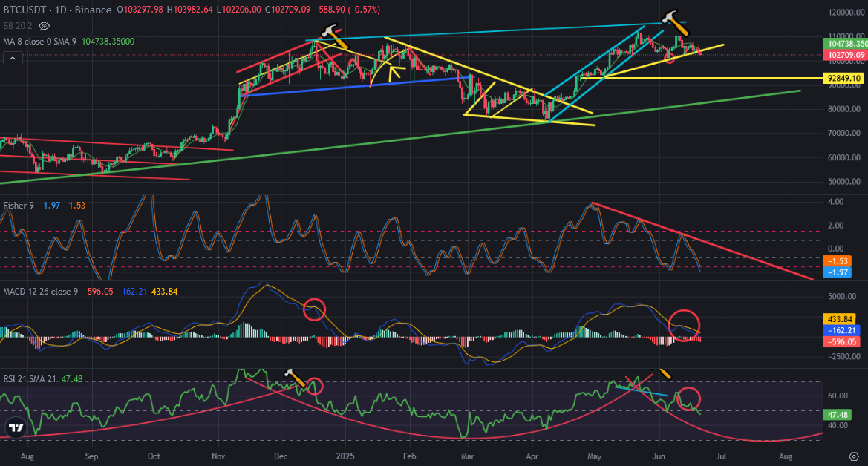The width and height of the screenshot is (868, 466).
Task: Click the Nov label on the time axis
Action: (218, 456)
